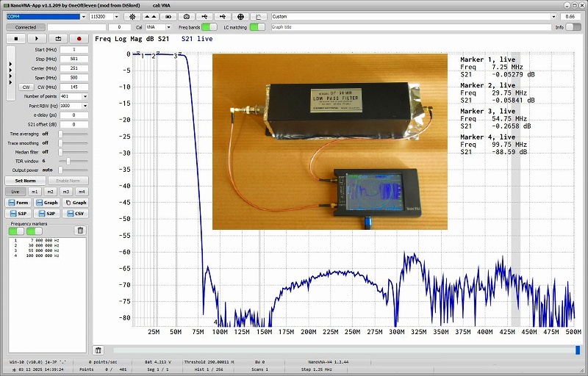Click the battery icon in toolbar

pyautogui.click(x=168, y=16)
